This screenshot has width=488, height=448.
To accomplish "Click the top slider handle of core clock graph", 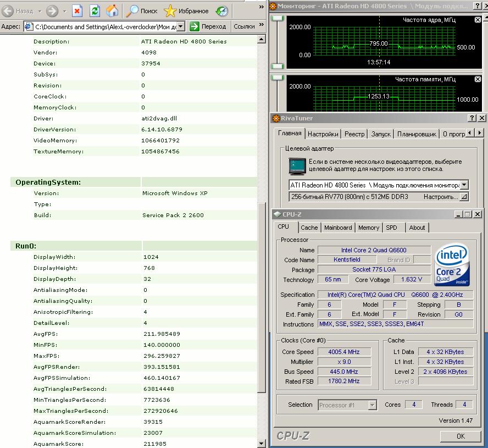I will (x=278, y=18).
